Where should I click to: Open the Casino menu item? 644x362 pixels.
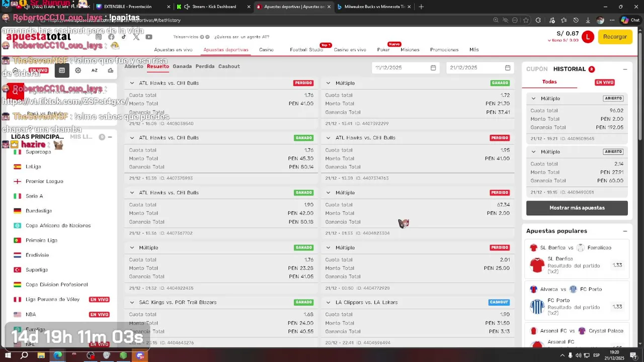[266, 50]
